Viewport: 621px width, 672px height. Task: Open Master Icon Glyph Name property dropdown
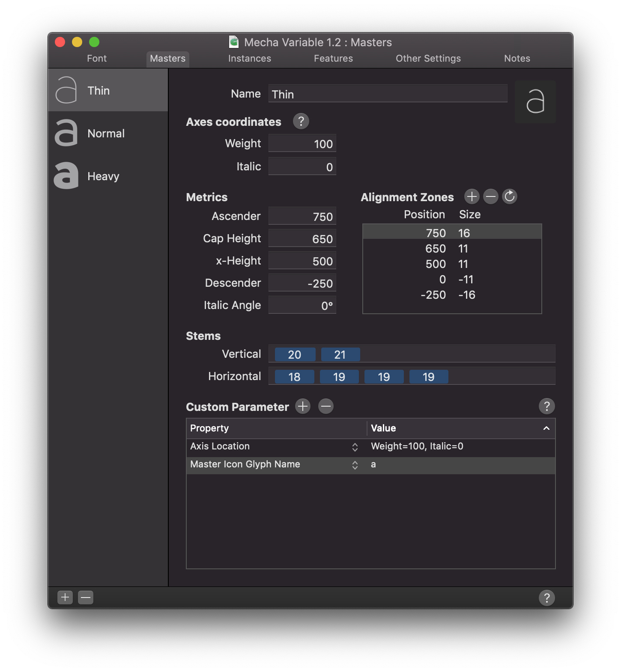pos(355,465)
